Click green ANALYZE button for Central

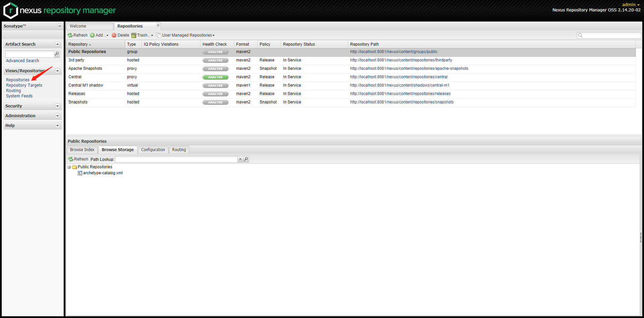click(x=215, y=77)
